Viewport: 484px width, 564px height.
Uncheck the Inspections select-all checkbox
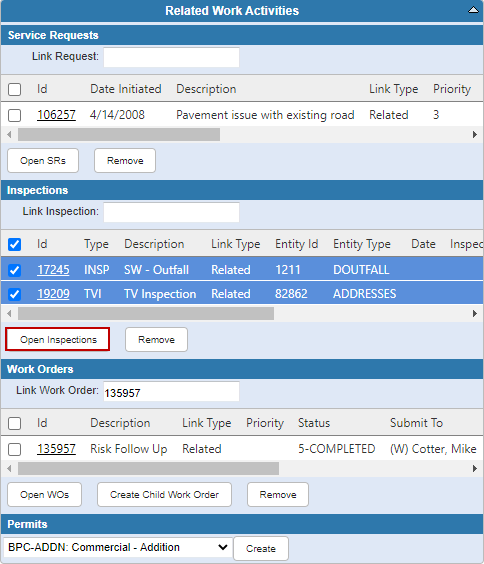click(x=14, y=244)
